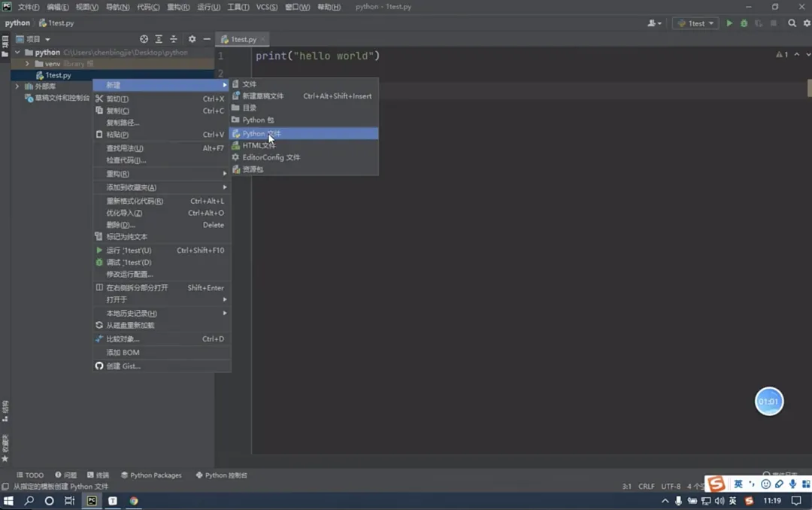812x510 pixels.
Task: Open IDE settings gear at top right
Action: [x=807, y=23]
